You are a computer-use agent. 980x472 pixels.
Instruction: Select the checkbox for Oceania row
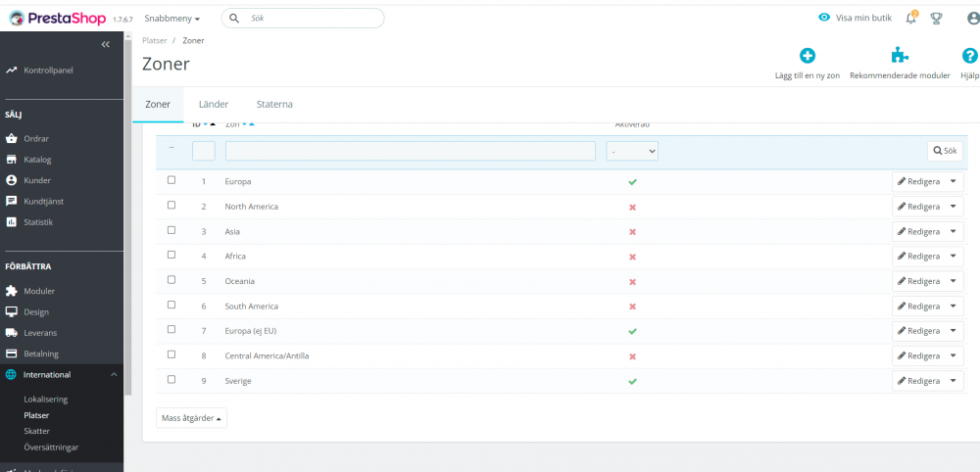[171, 280]
